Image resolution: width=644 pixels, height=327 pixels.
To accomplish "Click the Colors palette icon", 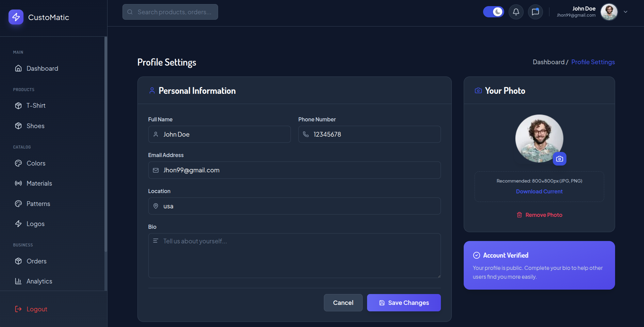I will 18,163.
